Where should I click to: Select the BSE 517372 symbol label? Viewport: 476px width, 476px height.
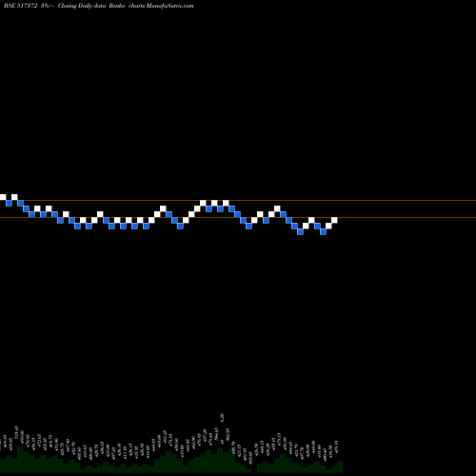[x=21, y=6]
